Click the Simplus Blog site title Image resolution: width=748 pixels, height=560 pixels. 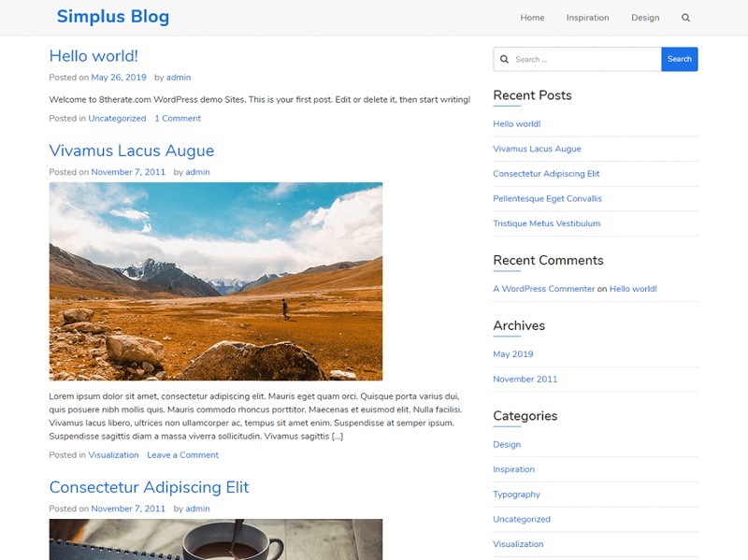click(113, 17)
